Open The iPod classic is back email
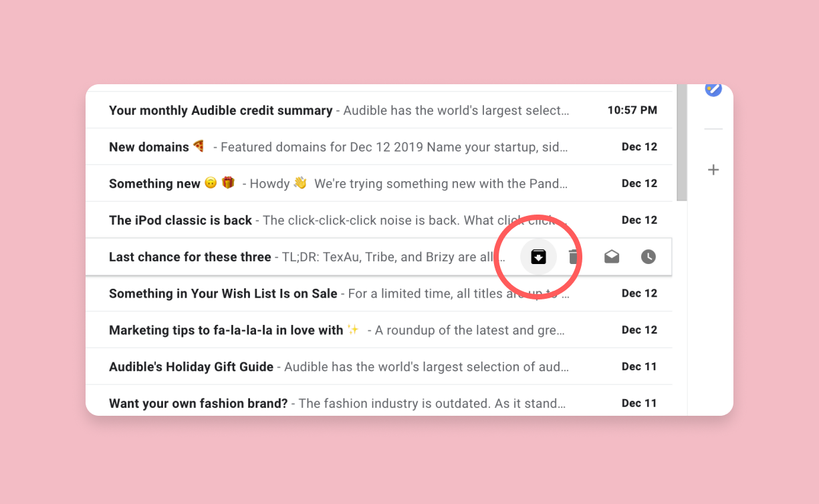Viewport: 819px width, 504px height. 379,220
